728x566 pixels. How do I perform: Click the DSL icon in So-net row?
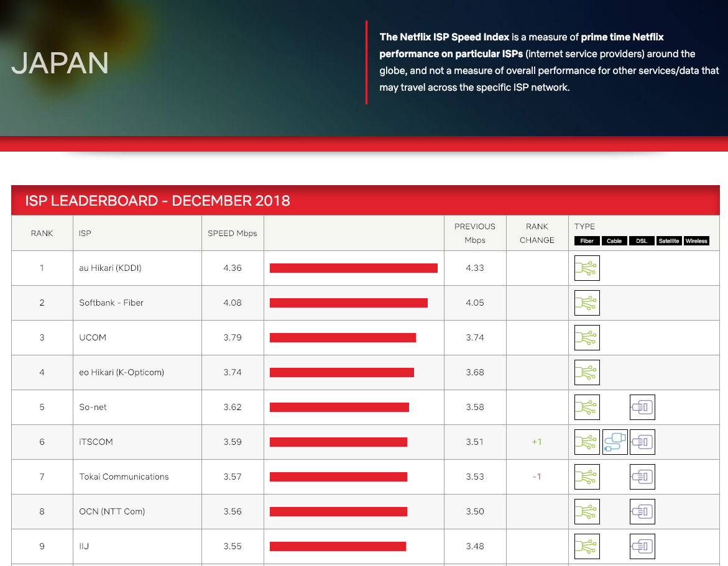click(642, 408)
